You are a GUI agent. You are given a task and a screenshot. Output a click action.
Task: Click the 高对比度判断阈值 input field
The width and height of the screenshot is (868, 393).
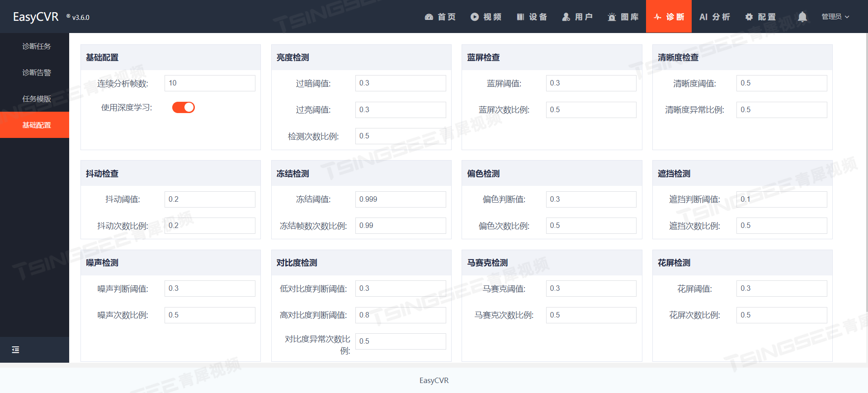(401, 315)
